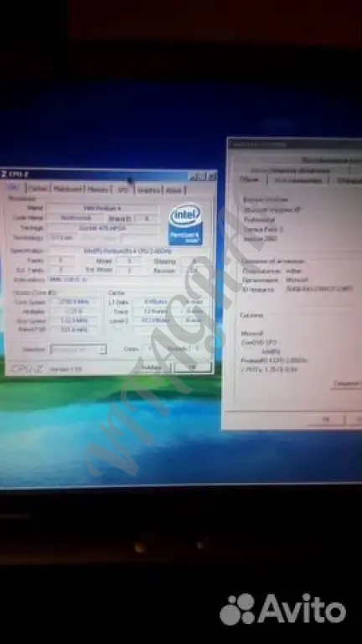Click the product ID text in System Properties
362x644 pixels.
click(x=319, y=289)
